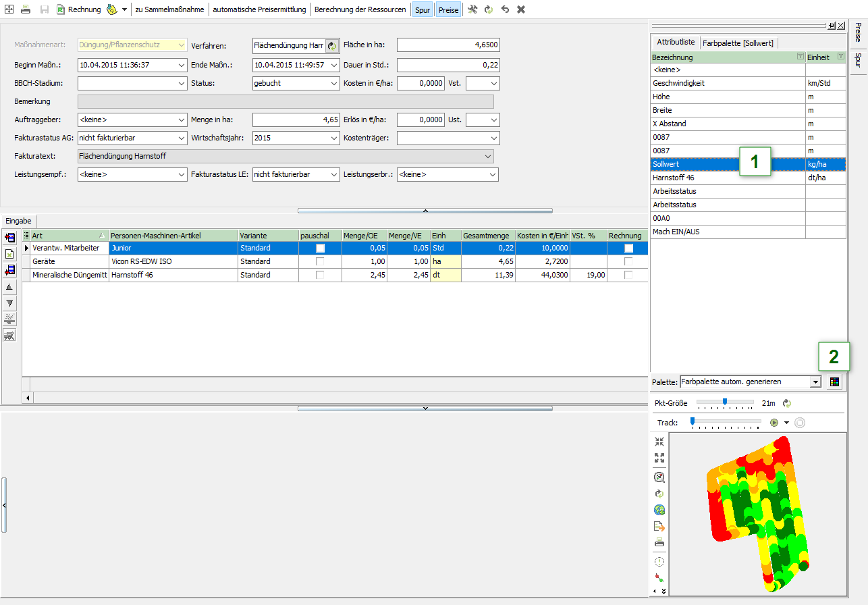The width and height of the screenshot is (868, 605).
Task: Open the Status dropdown showing gebucht
Action: pyautogui.click(x=335, y=83)
